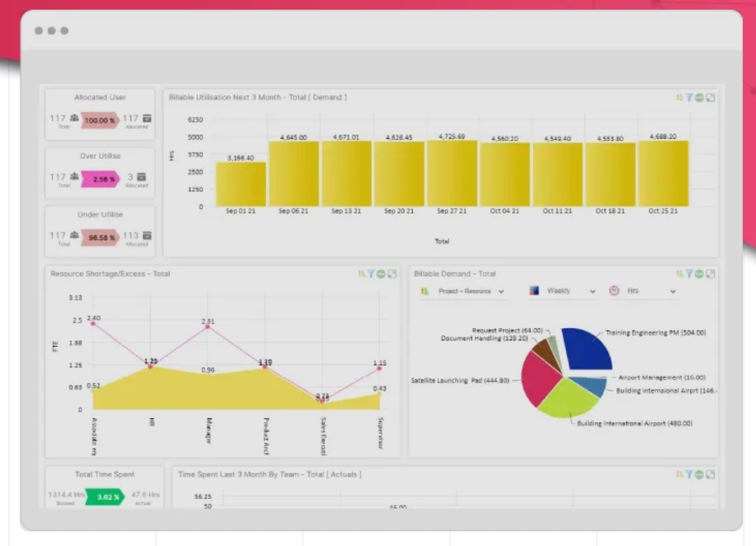
Task: Click the "Total Time Spent" card title
Action: click(104, 475)
